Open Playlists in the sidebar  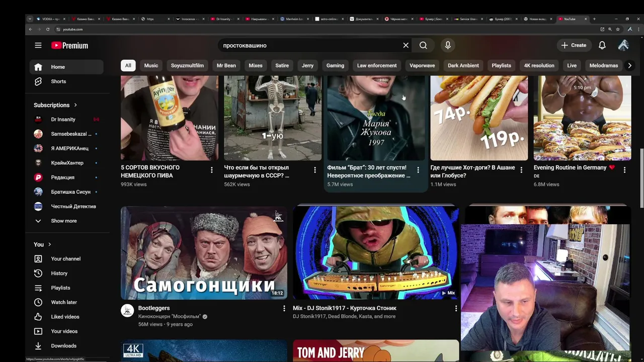coord(66,288)
